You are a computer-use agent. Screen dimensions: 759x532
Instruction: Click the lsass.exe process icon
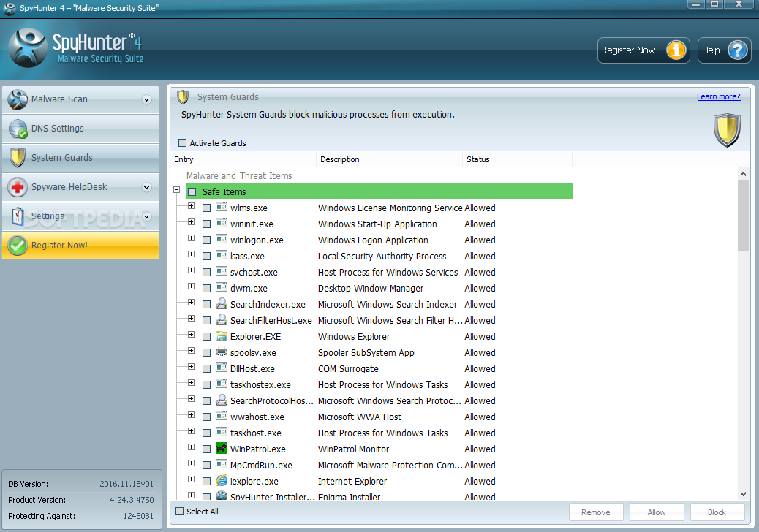(222, 255)
